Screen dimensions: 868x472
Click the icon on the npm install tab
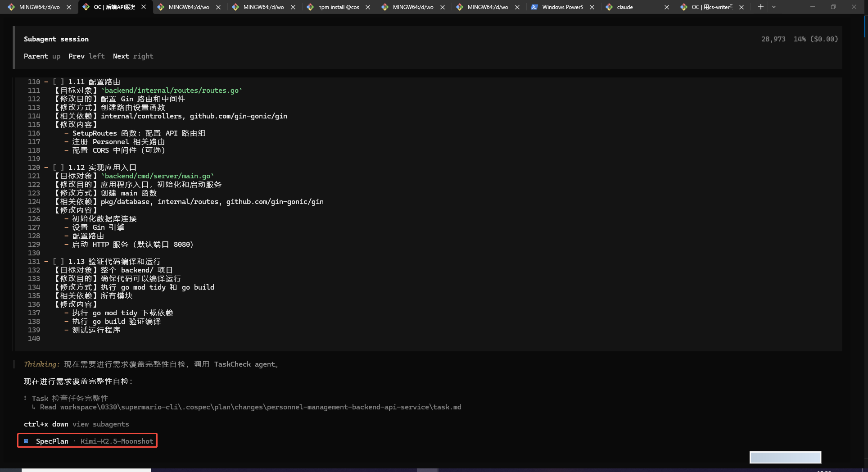pyautogui.click(x=310, y=7)
